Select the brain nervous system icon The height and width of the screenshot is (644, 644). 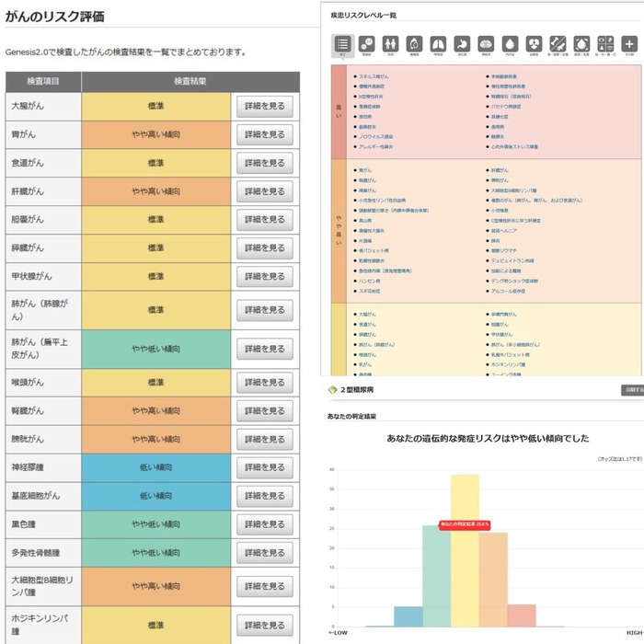(x=486, y=43)
